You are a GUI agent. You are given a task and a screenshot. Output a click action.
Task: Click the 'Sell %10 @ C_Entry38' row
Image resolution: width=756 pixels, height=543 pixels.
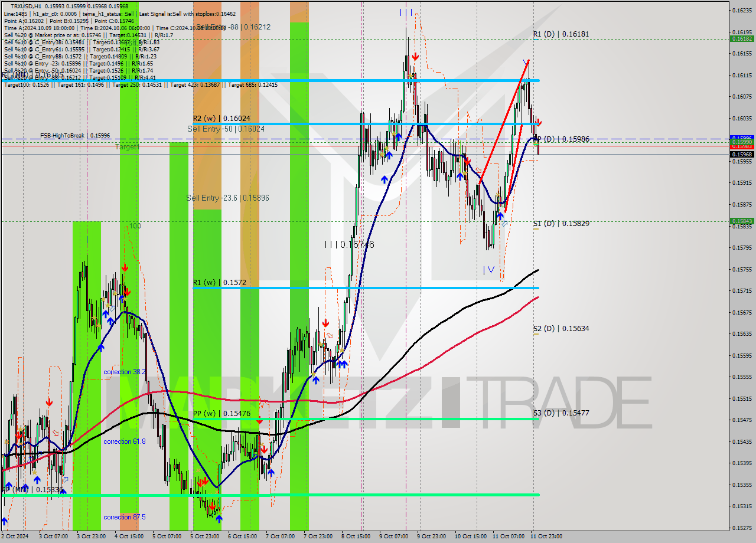(x=82, y=41)
